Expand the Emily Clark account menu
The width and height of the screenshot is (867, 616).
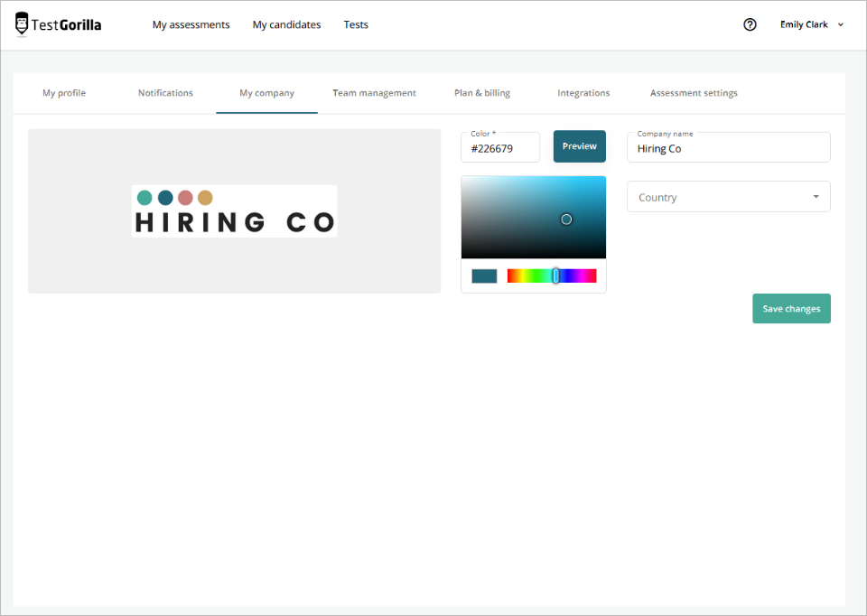pyautogui.click(x=812, y=24)
